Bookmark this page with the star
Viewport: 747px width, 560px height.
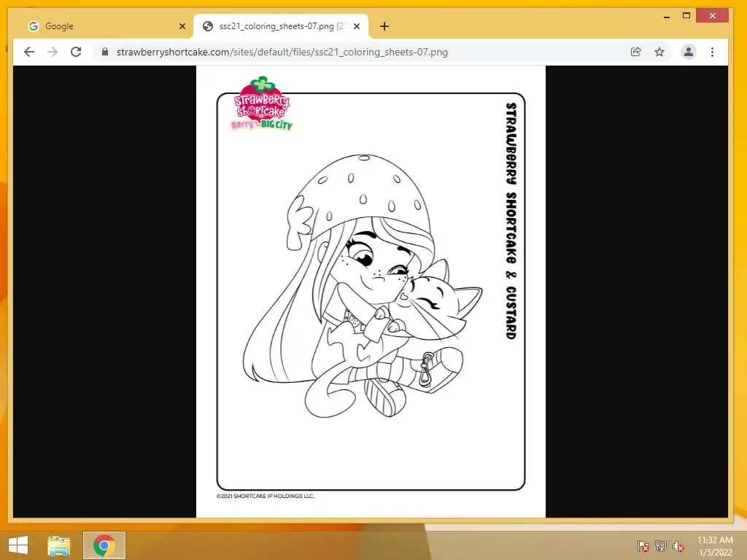pyautogui.click(x=659, y=52)
